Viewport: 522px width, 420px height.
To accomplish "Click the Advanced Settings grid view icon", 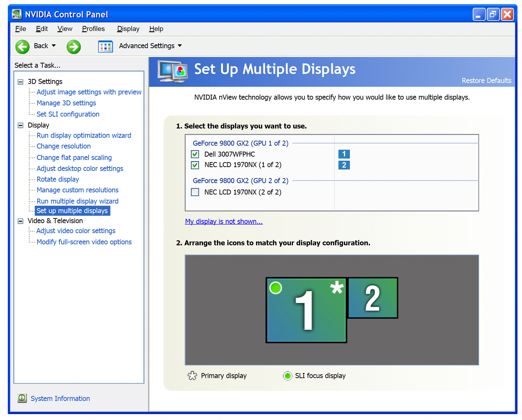I will (x=105, y=46).
